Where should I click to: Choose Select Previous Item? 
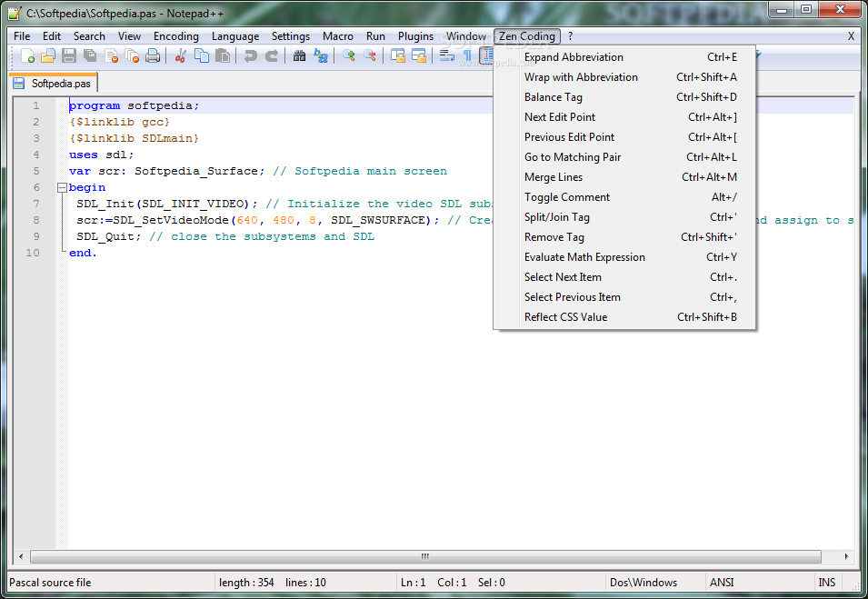coord(624,296)
